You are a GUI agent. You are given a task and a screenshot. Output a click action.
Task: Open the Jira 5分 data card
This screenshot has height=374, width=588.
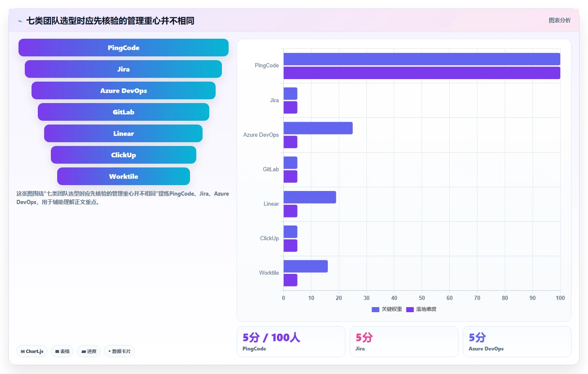tap(404, 342)
